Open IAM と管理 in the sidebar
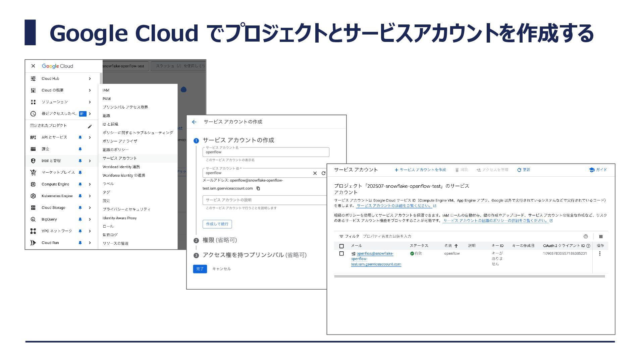The image size is (644, 362). click(51, 161)
